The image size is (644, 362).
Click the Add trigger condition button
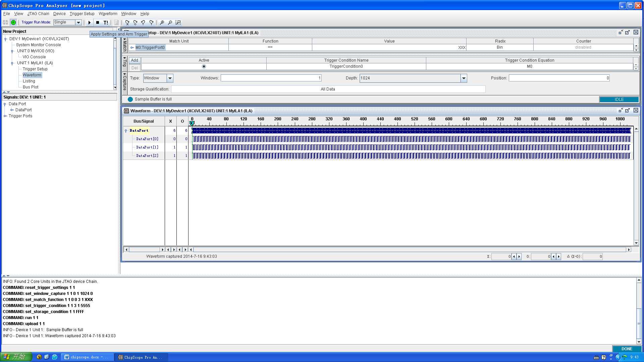click(135, 60)
